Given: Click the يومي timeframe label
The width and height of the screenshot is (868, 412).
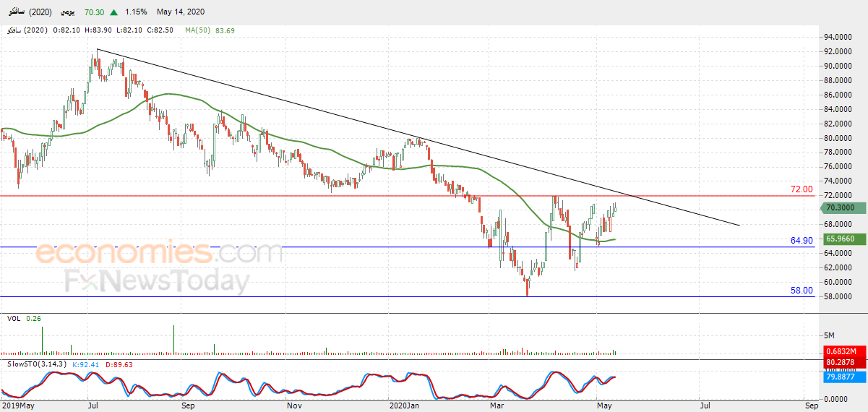Looking at the screenshot, I should (68, 12).
